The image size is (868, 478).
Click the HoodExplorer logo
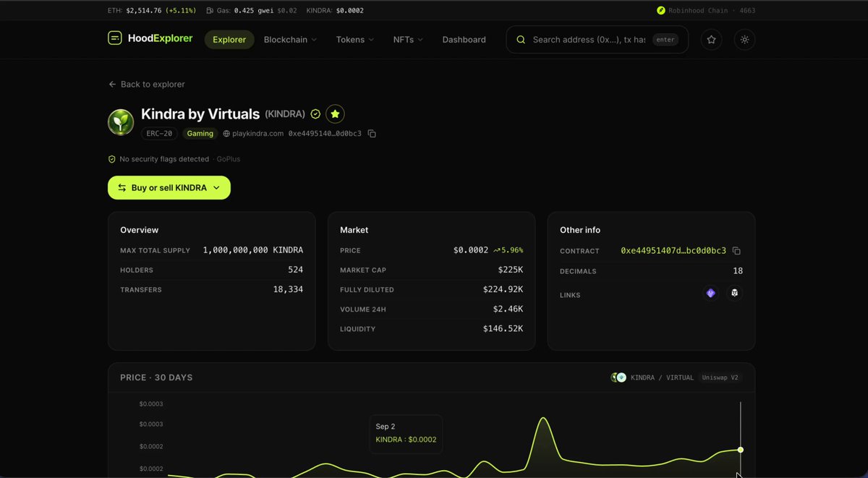point(150,38)
